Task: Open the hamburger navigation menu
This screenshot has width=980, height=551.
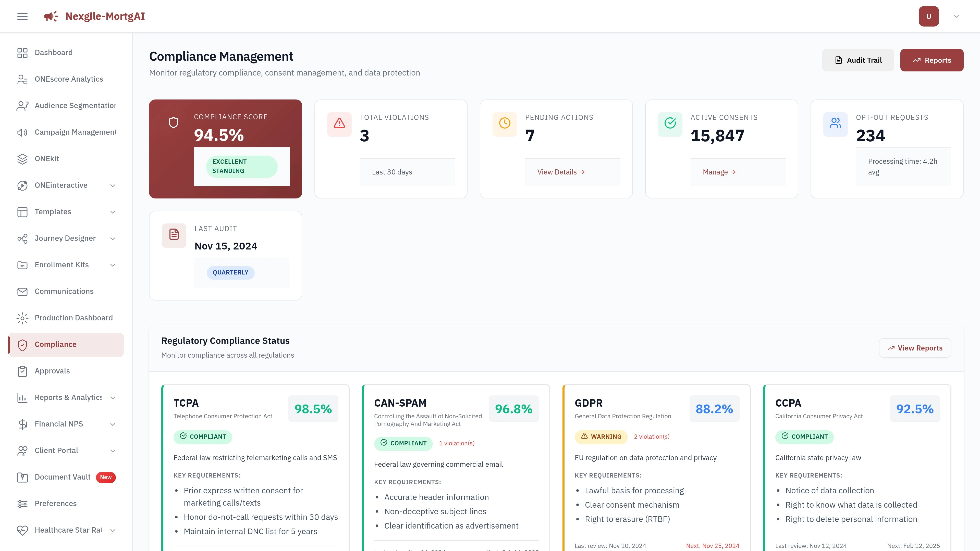Action: coord(22,16)
